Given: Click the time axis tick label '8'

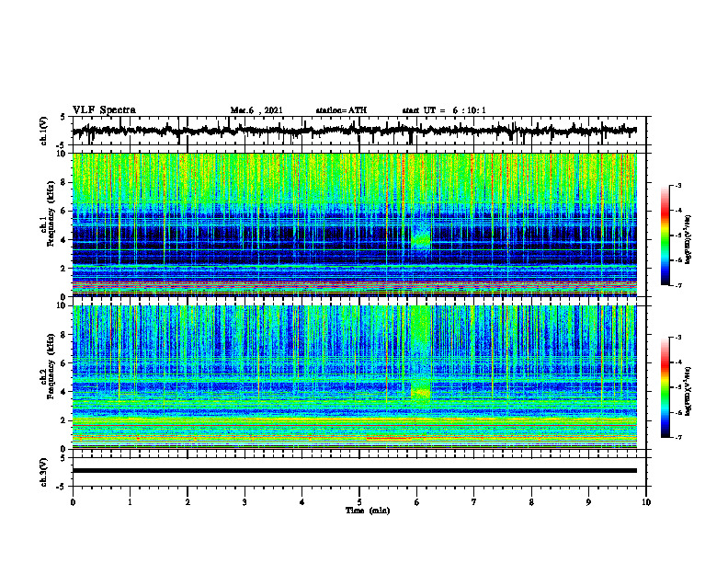Looking at the screenshot, I should (x=531, y=502).
